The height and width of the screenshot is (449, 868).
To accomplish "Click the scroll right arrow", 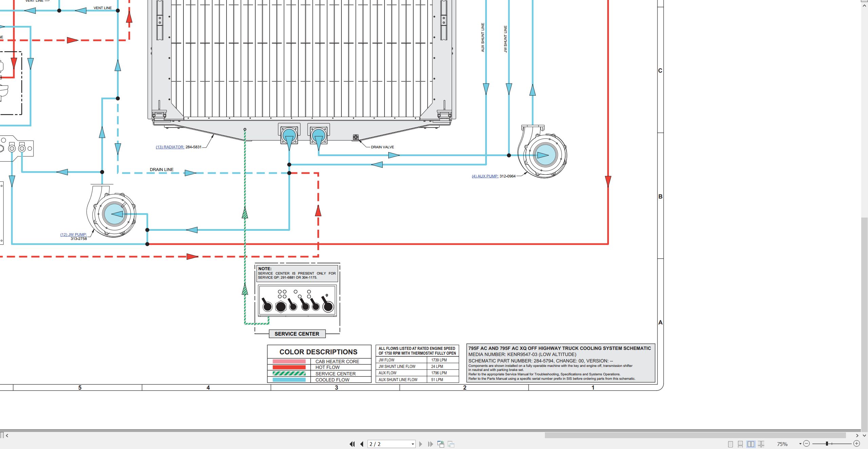I will coord(857,435).
